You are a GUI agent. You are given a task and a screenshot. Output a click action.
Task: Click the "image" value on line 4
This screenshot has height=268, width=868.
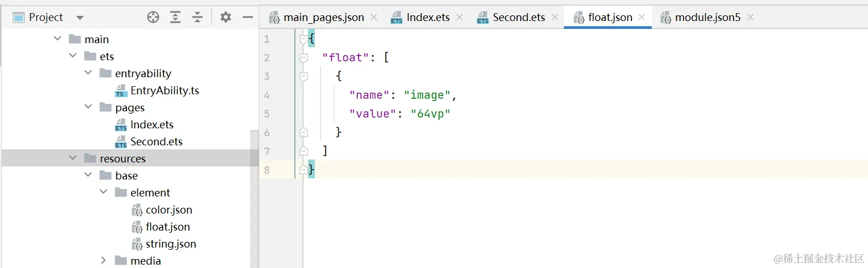coord(427,95)
